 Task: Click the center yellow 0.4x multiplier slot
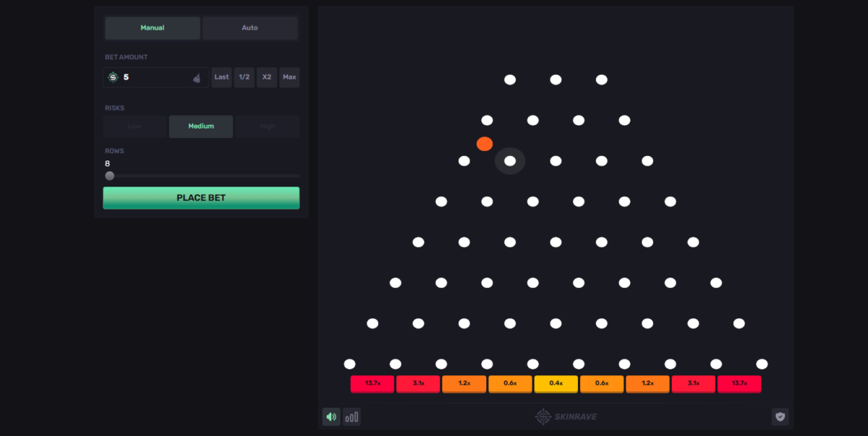point(556,383)
